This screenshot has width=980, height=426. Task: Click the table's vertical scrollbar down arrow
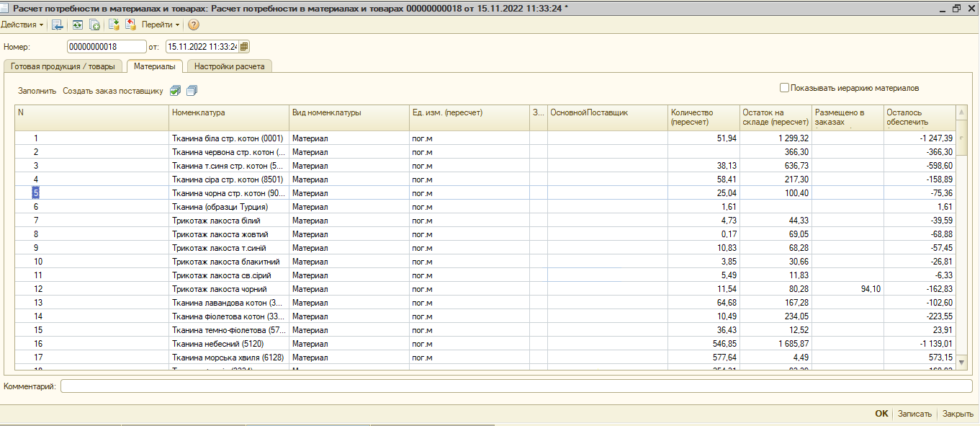click(x=961, y=365)
